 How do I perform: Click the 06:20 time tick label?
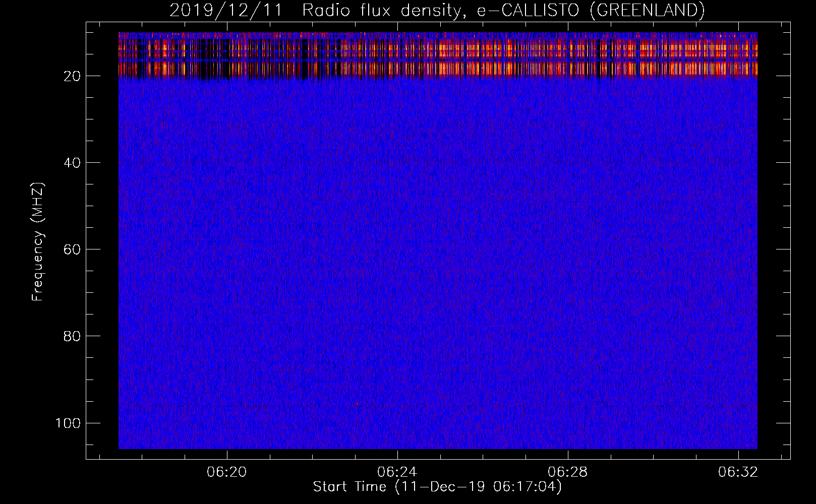point(227,472)
